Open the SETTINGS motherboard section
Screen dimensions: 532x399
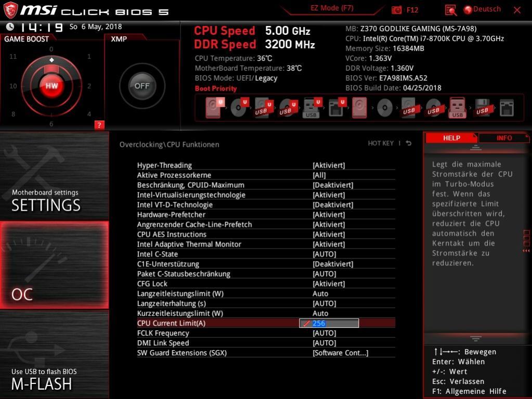point(54,176)
